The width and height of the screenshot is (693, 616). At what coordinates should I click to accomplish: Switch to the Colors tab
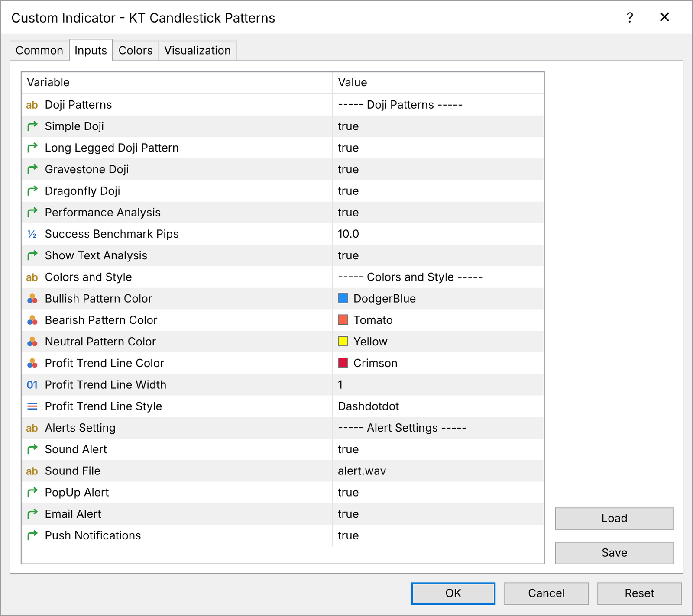click(136, 51)
